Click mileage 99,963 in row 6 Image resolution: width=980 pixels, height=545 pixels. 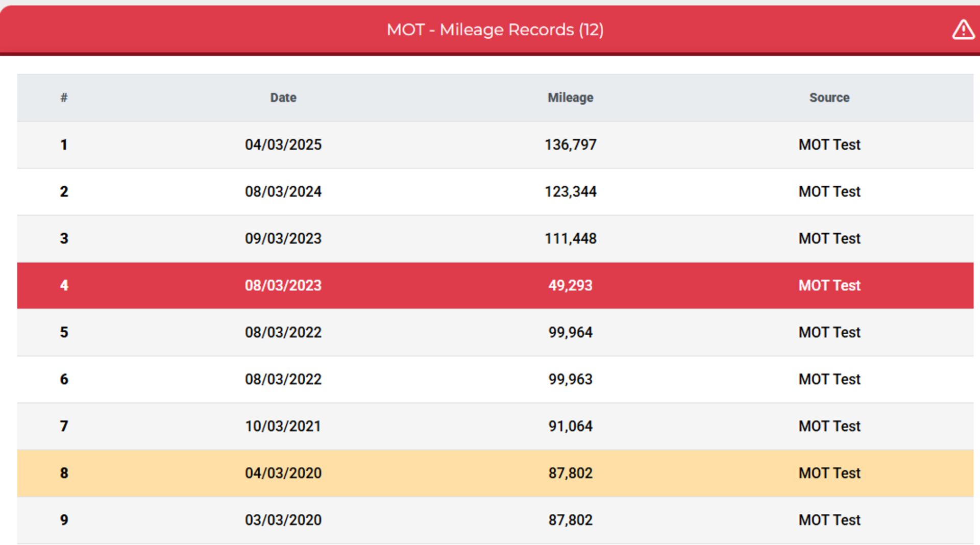tap(570, 379)
